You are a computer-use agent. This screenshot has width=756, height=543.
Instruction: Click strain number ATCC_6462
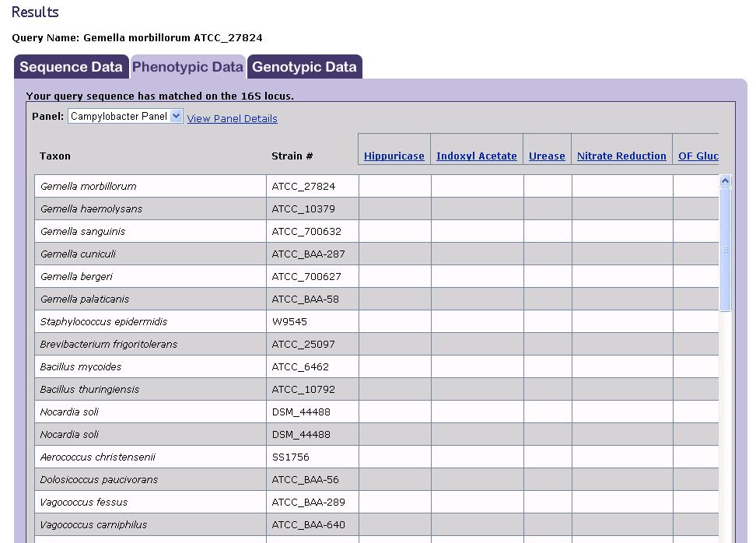click(300, 367)
